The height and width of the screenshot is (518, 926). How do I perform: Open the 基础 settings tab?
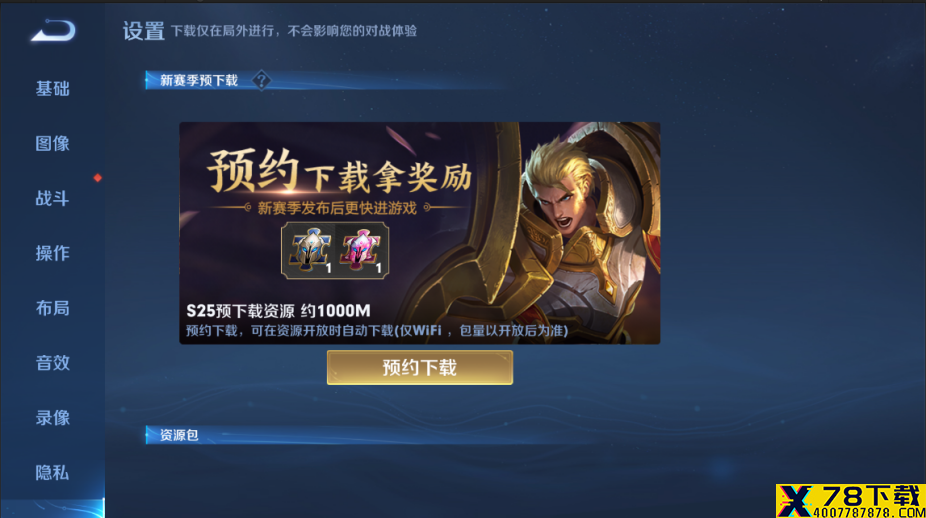[x=53, y=89]
